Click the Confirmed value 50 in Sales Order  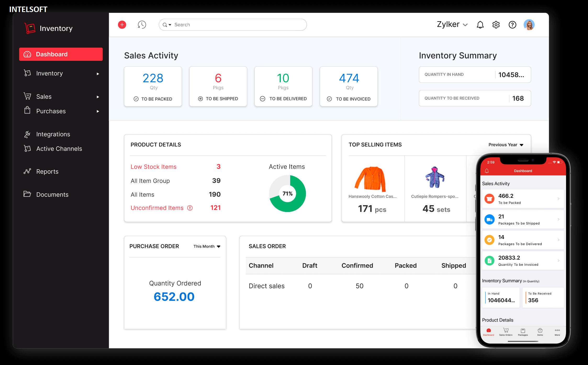point(360,286)
